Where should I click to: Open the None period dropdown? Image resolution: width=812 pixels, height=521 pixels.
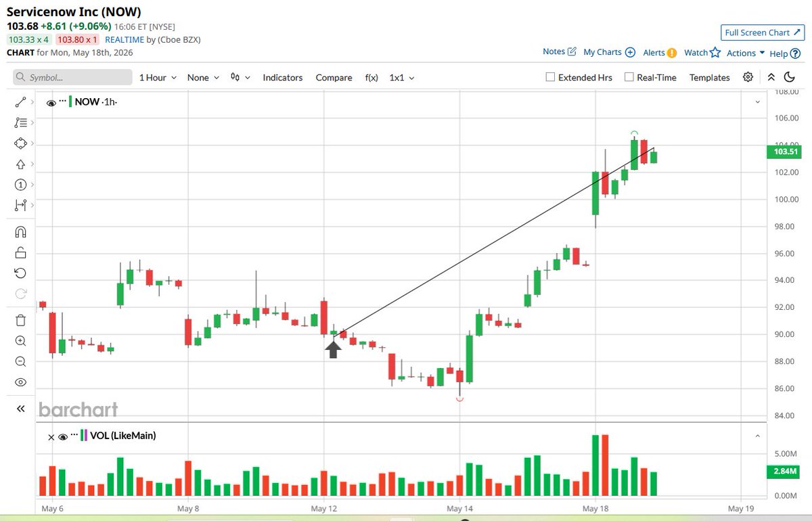[x=203, y=77]
